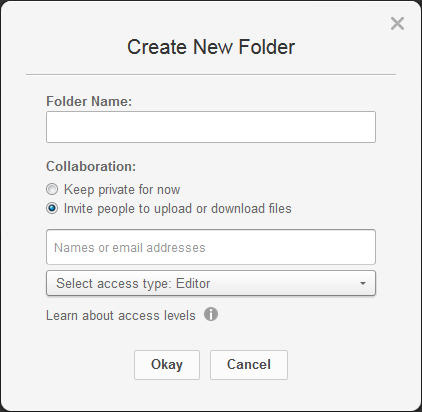Click the placeholder text in the invite field
The image size is (422, 412).
(130, 248)
